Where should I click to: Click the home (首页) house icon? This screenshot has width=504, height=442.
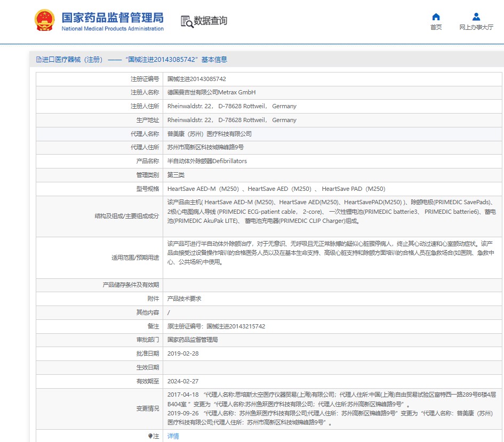pos(436,17)
